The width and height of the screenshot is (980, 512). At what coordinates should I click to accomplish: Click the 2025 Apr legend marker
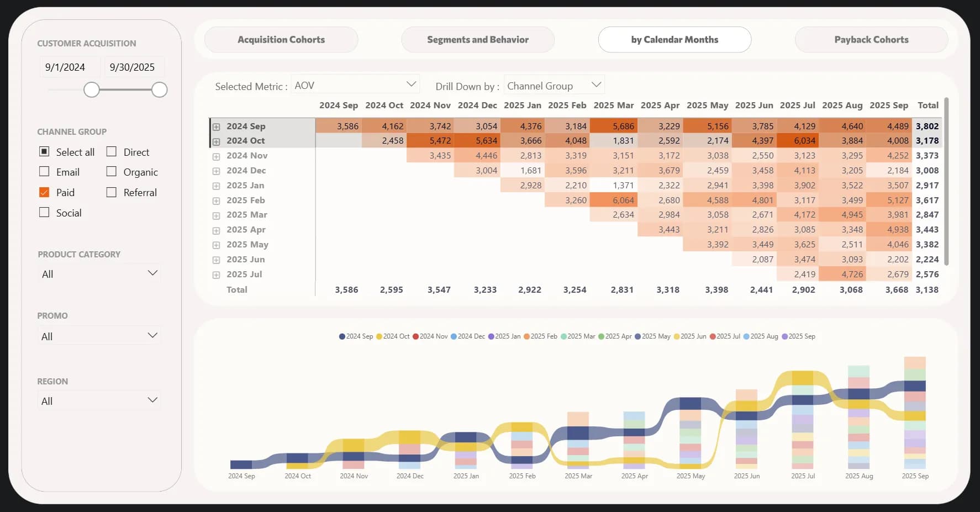click(601, 336)
